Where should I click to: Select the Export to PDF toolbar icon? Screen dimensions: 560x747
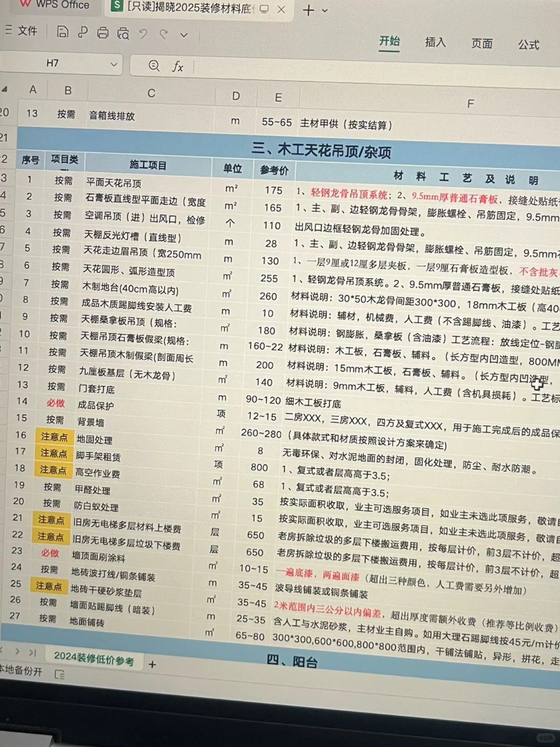(x=82, y=33)
